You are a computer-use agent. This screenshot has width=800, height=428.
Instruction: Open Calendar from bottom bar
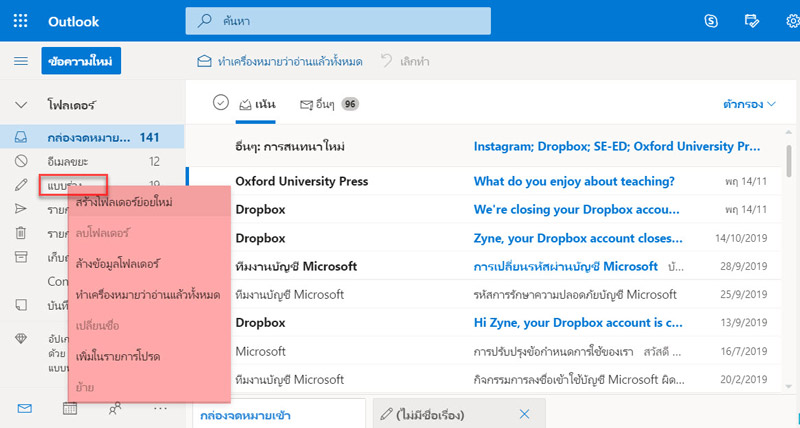70,408
